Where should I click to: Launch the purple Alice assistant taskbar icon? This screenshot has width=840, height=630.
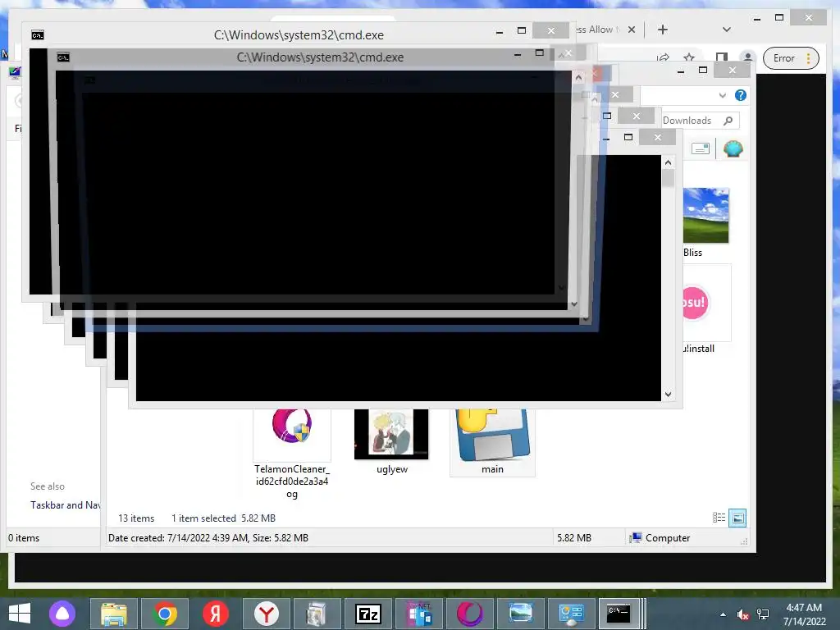pyautogui.click(x=62, y=614)
